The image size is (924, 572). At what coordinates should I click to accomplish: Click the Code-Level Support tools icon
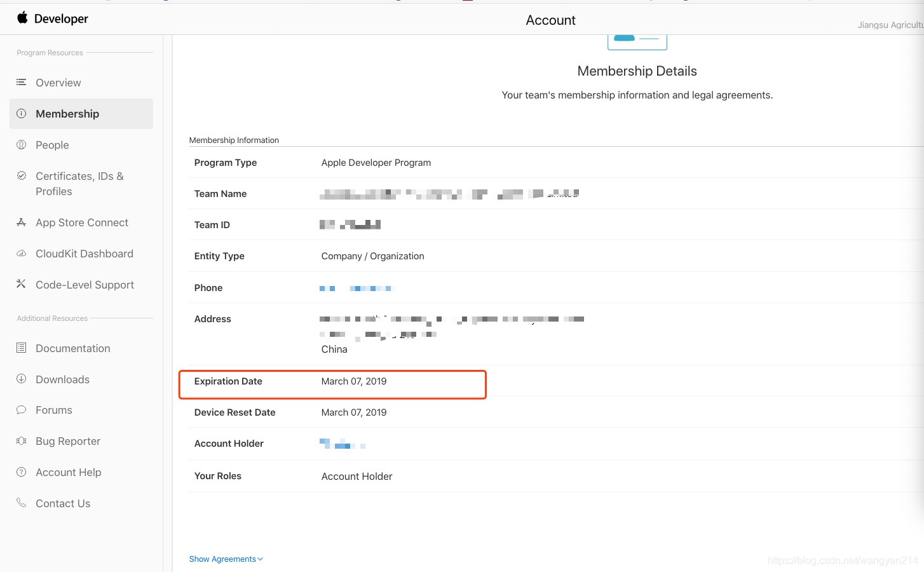tap(21, 284)
